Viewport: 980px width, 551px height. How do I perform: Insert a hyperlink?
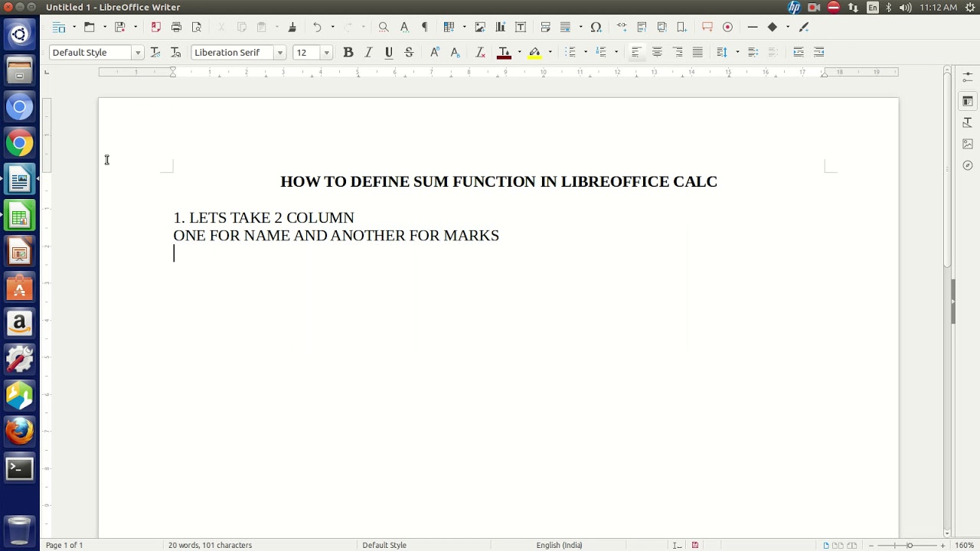coord(622,27)
